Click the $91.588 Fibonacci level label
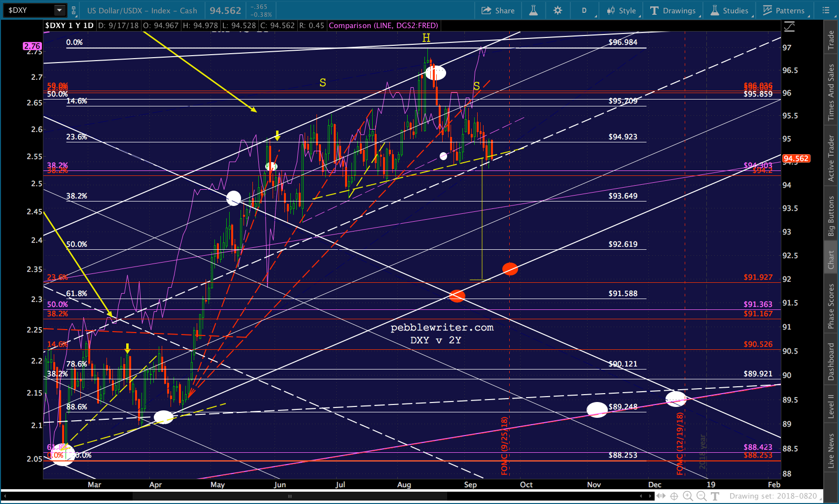 tap(623, 294)
